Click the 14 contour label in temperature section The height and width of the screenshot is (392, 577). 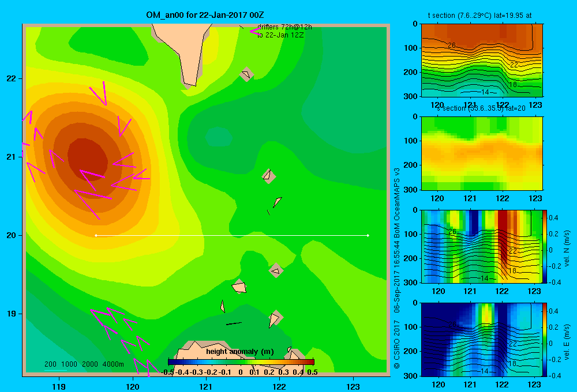[485, 92]
